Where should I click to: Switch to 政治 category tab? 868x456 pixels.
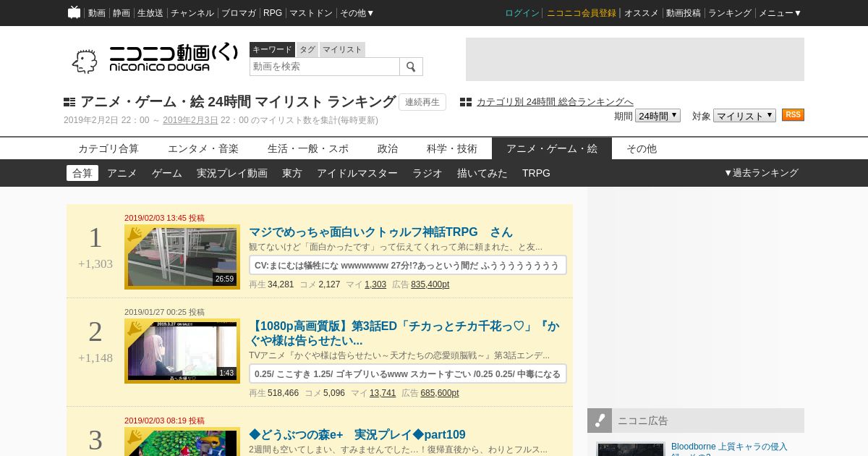tap(388, 148)
